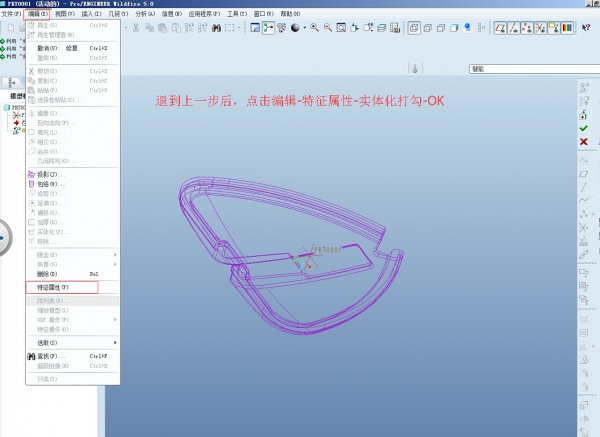Expand the UDF 操作 submenu arrow
Image resolution: width=600 pixels, height=437 pixels.
(x=115, y=320)
